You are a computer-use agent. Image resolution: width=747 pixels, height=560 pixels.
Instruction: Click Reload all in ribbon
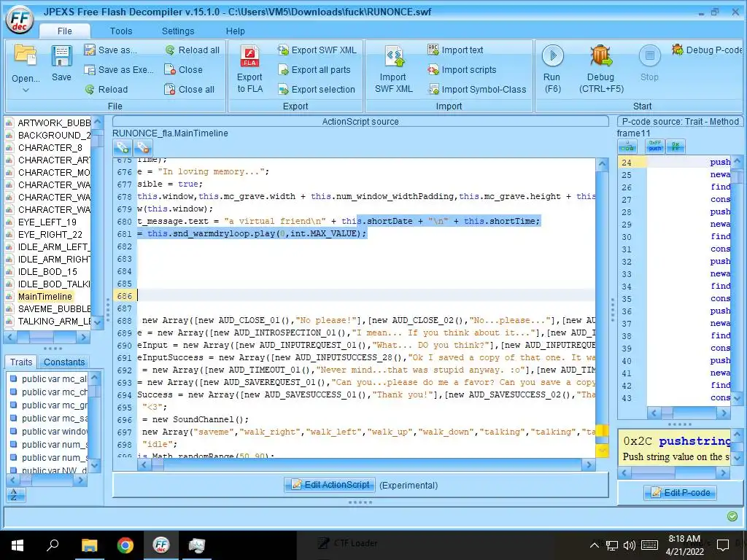[193, 50]
